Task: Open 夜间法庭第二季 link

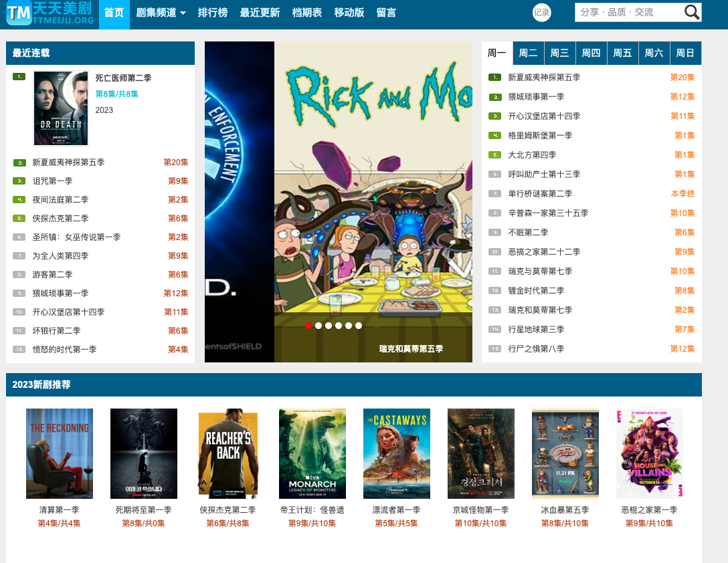Action: pos(60,199)
